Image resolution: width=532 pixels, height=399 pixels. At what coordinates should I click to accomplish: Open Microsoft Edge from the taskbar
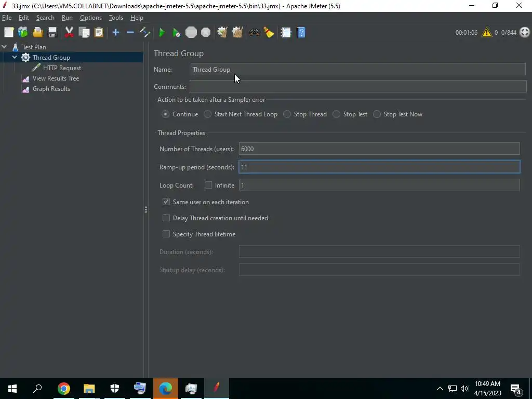point(166,389)
